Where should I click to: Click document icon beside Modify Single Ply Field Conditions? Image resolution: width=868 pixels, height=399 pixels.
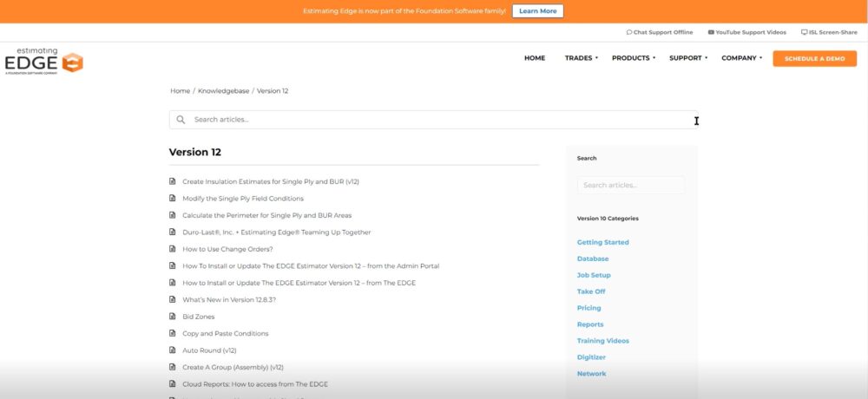tap(172, 198)
